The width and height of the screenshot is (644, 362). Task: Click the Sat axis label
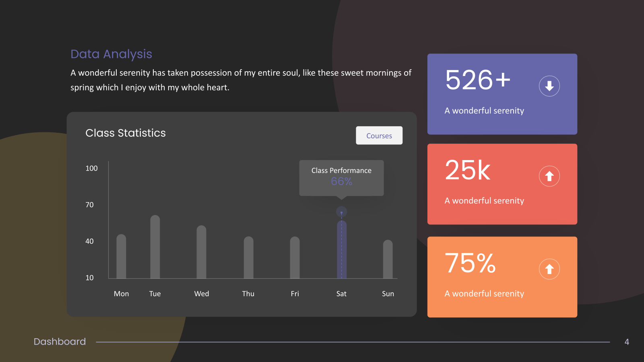click(341, 294)
